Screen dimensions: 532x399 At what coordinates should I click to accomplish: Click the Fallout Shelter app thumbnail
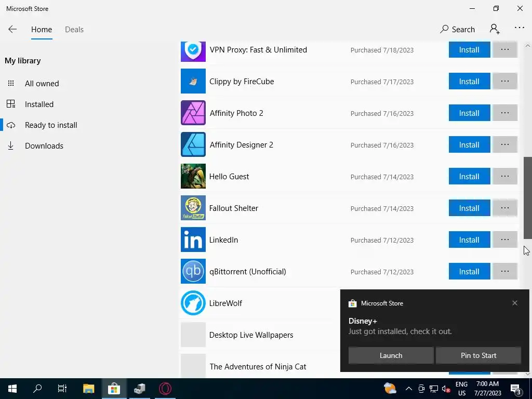pyautogui.click(x=193, y=208)
